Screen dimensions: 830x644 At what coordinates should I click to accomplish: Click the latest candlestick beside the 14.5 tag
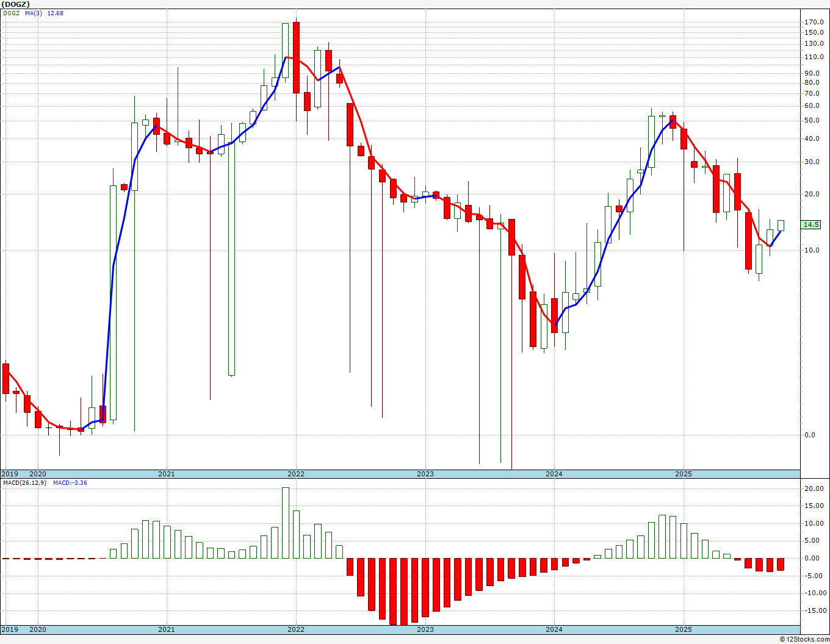click(781, 225)
